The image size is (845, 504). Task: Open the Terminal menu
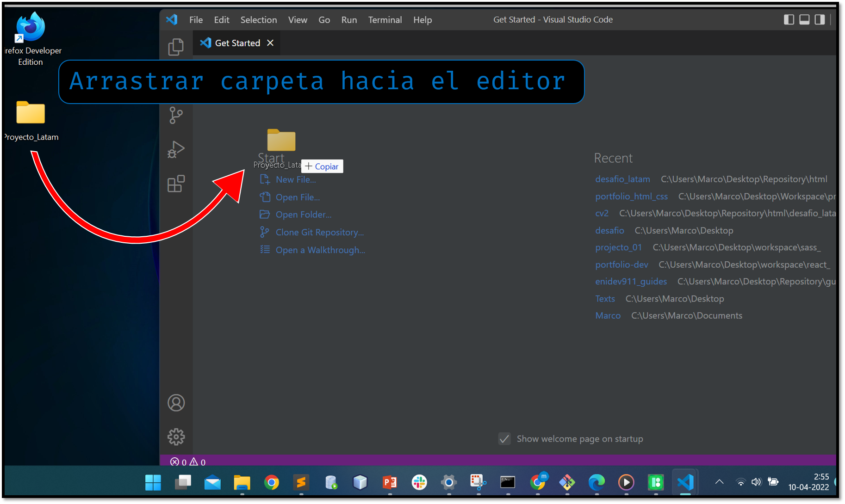[x=385, y=20]
